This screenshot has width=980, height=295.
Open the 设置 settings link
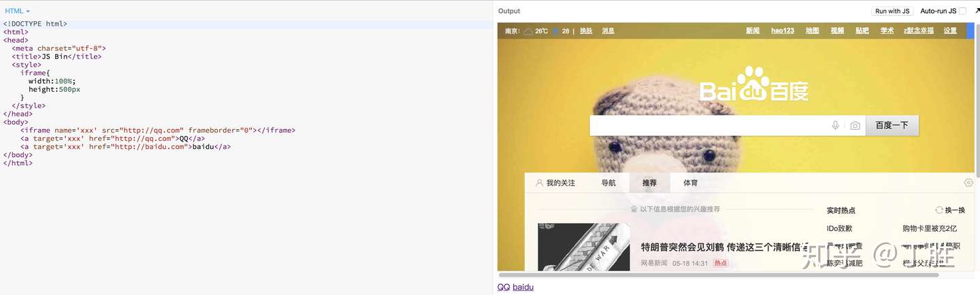click(x=950, y=31)
